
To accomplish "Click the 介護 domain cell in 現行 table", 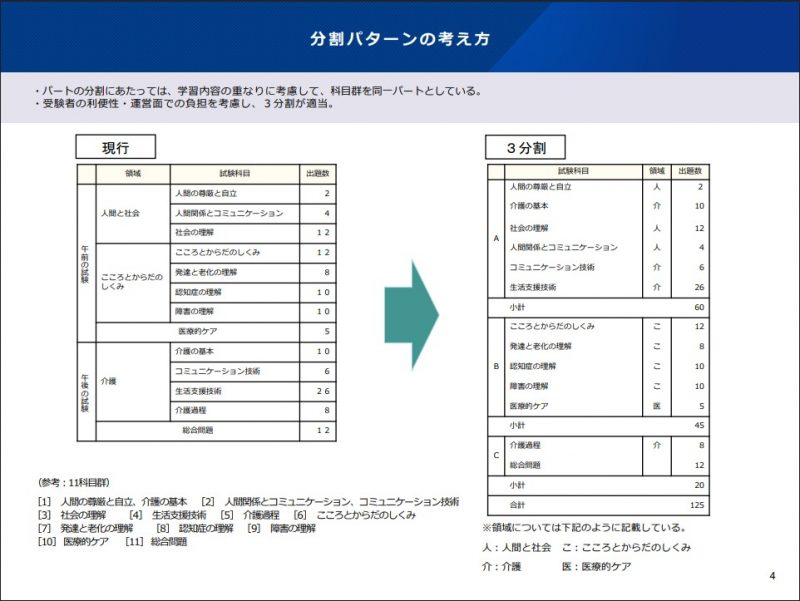I will (x=110, y=381).
